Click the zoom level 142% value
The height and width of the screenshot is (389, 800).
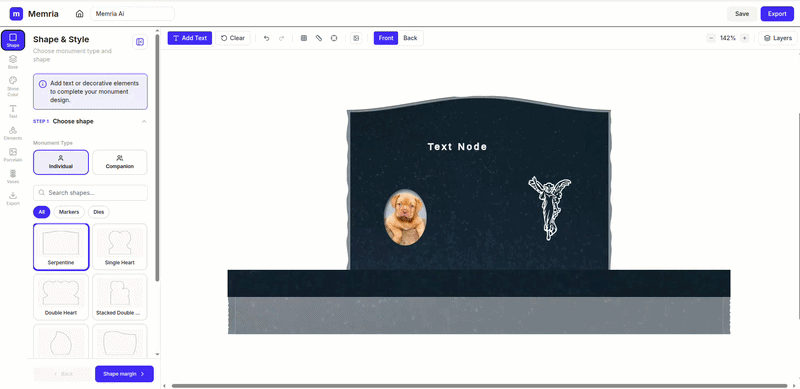[x=728, y=38]
